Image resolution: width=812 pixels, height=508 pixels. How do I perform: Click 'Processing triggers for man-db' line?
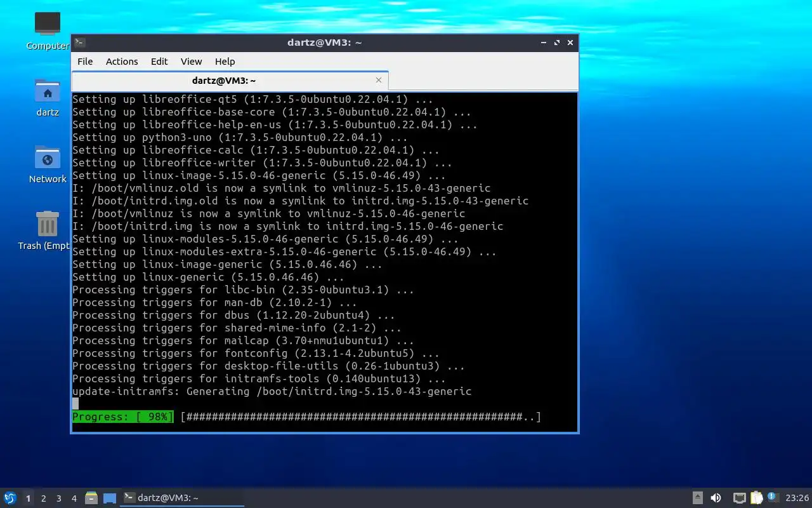click(x=214, y=302)
